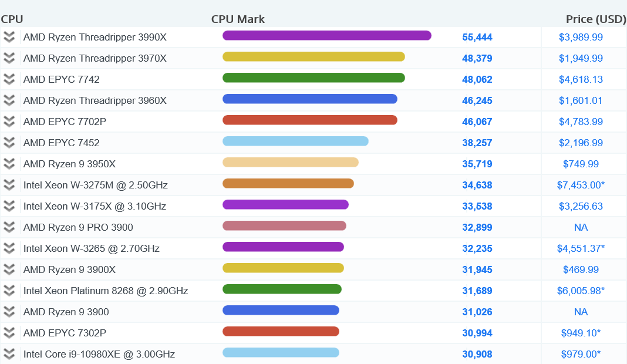
Task: Click the $2,196.99 price link
Action: (x=581, y=143)
